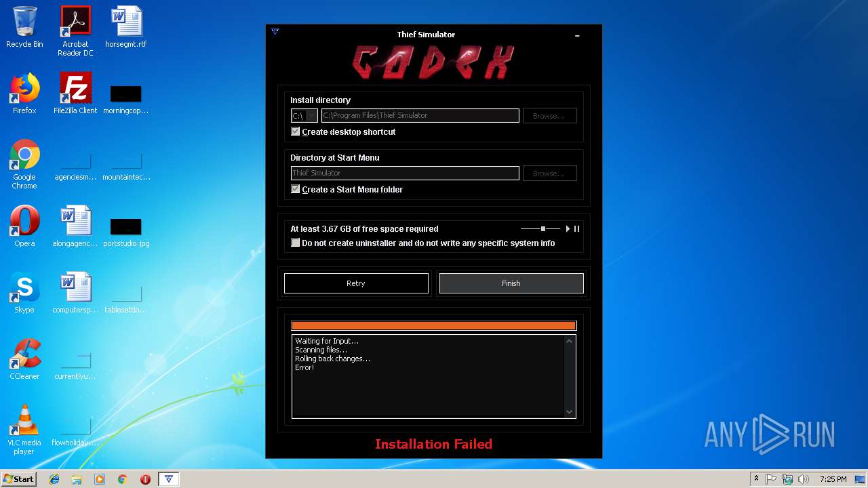This screenshot has height=488, width=868.
Task: Click the music volume slider
Action: click(540, 229)
